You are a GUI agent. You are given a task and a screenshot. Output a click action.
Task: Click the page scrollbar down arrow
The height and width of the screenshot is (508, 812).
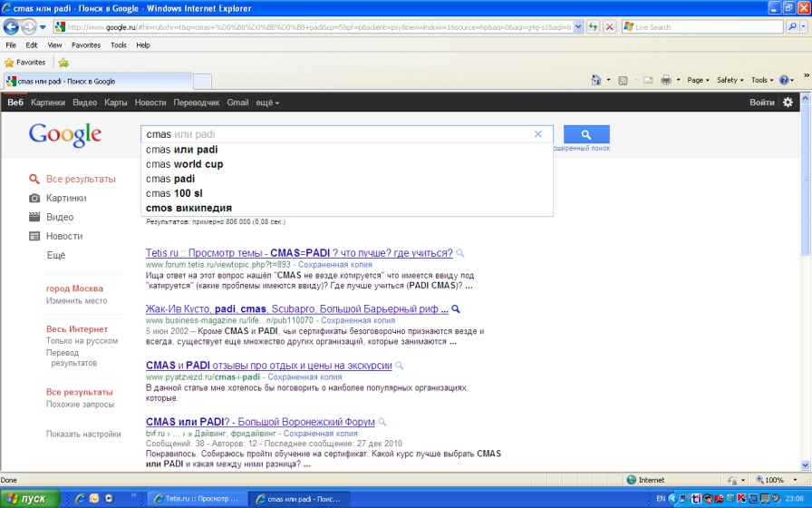806,465
